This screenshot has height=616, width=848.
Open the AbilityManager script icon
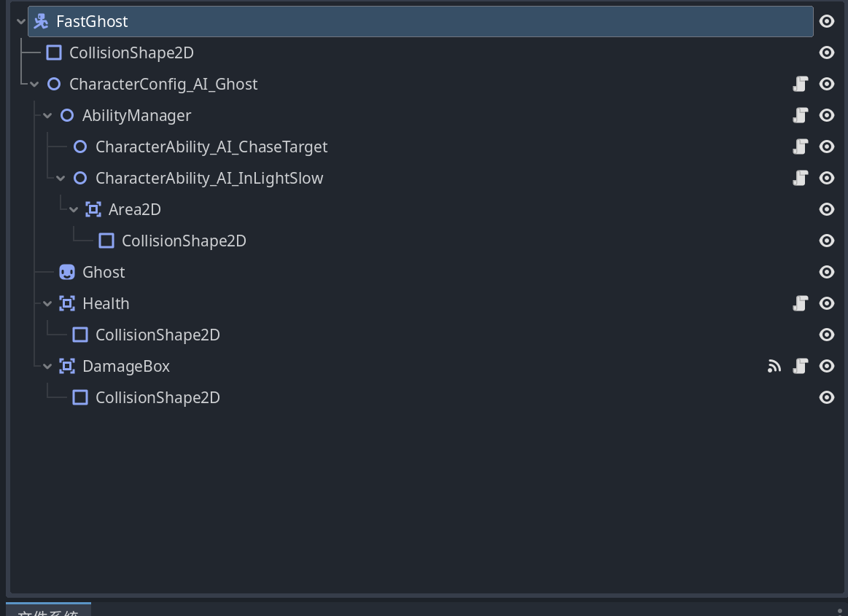tap(801, 115)
